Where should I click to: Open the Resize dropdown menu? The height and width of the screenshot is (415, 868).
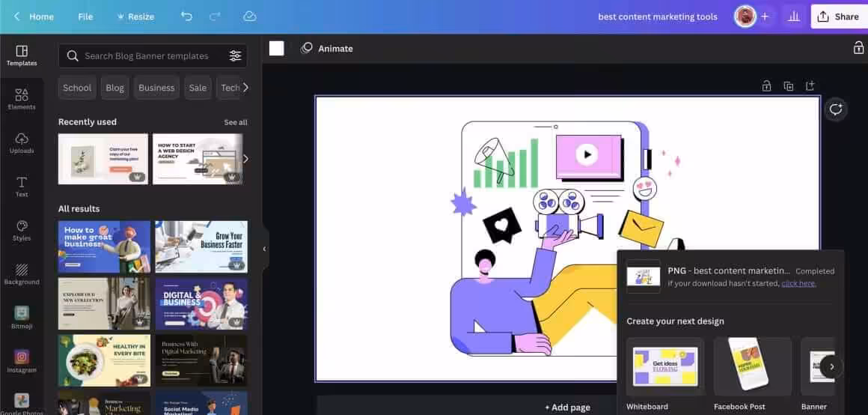pyautogui.click(x=135, y=16)
